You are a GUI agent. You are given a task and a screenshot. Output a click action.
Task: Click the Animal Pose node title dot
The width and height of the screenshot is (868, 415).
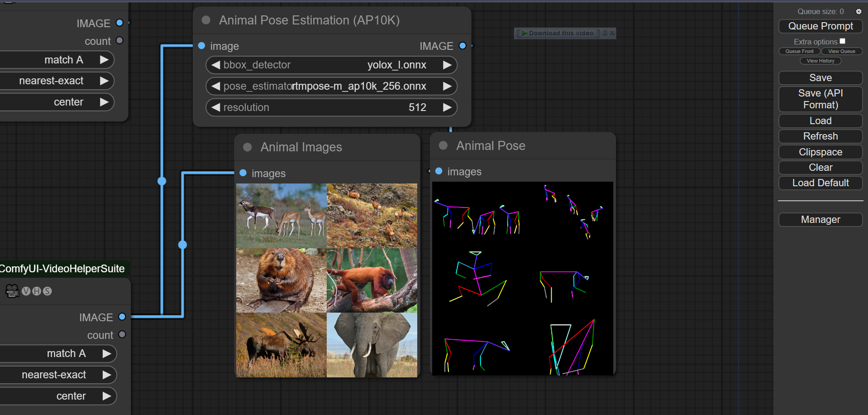pos(443,145)
